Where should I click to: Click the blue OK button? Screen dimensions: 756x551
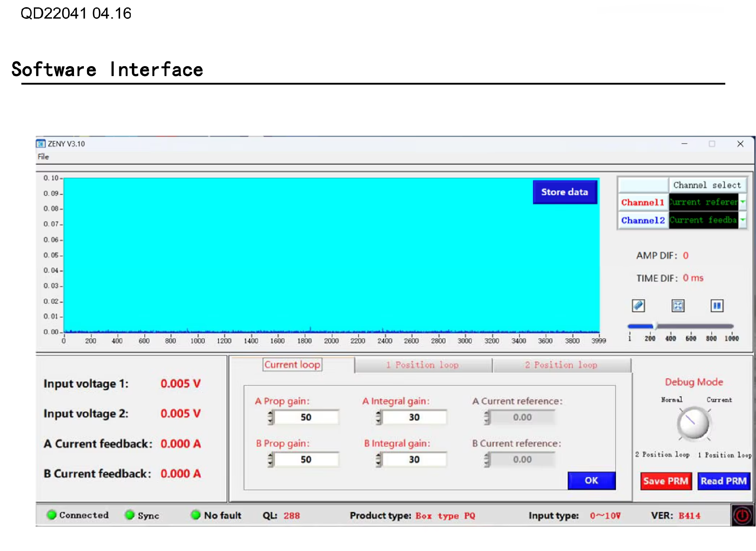click(x=591, y=481)
